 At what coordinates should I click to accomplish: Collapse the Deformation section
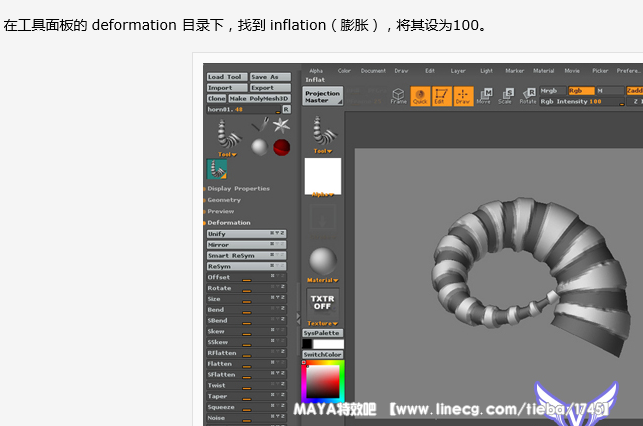click(229, 223)
